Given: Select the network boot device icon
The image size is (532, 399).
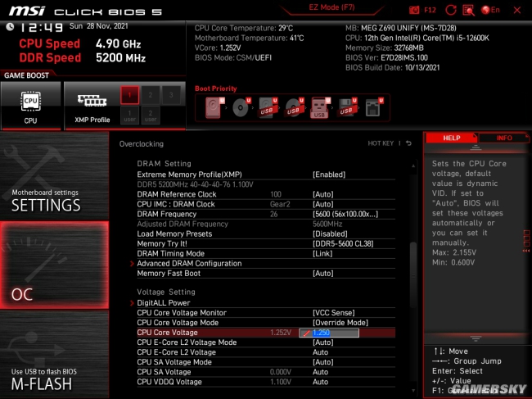Looking at the screenshot, I should pos(374,107).
